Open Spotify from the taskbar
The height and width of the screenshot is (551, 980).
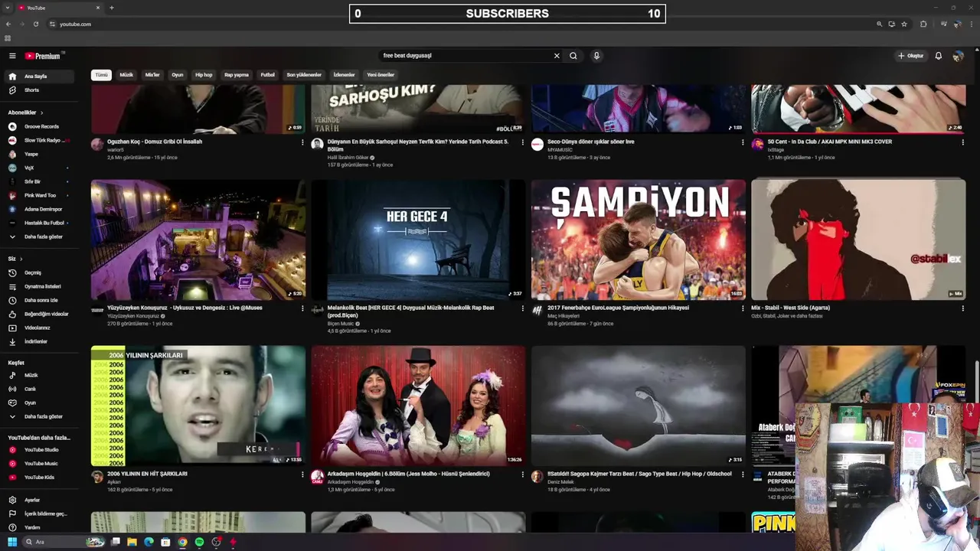pos(199,542)
